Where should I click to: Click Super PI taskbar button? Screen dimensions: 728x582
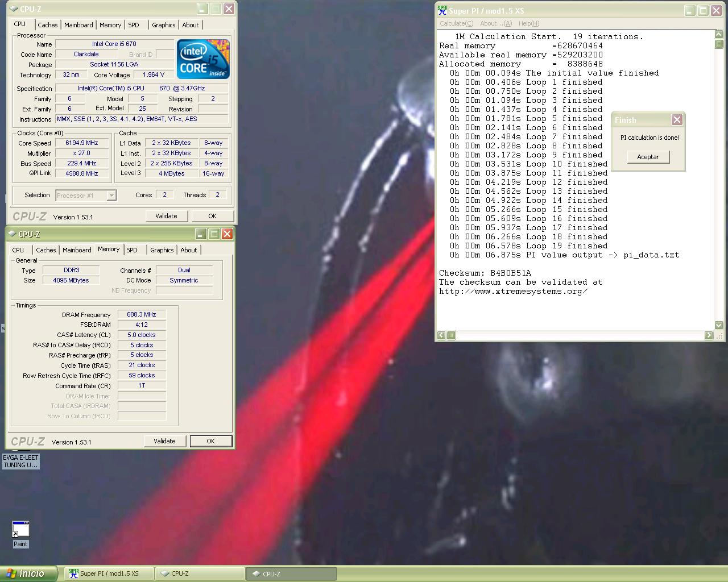click(109, 573)
